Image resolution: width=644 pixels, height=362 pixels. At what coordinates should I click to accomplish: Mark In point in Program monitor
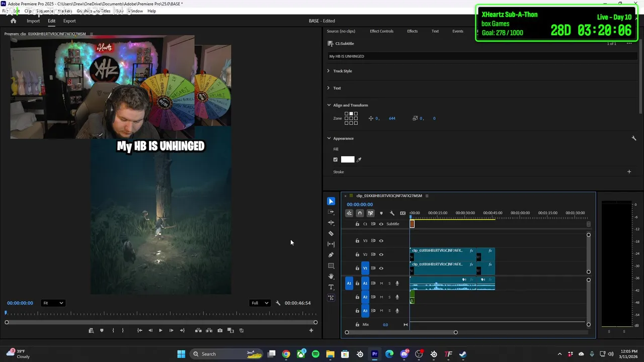(x=113, y=330)
